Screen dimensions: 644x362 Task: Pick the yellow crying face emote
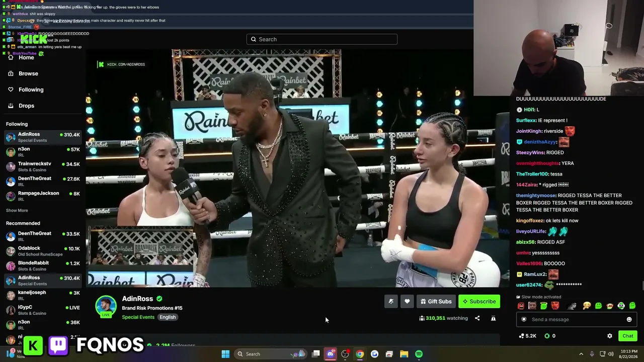click(587, 306)
